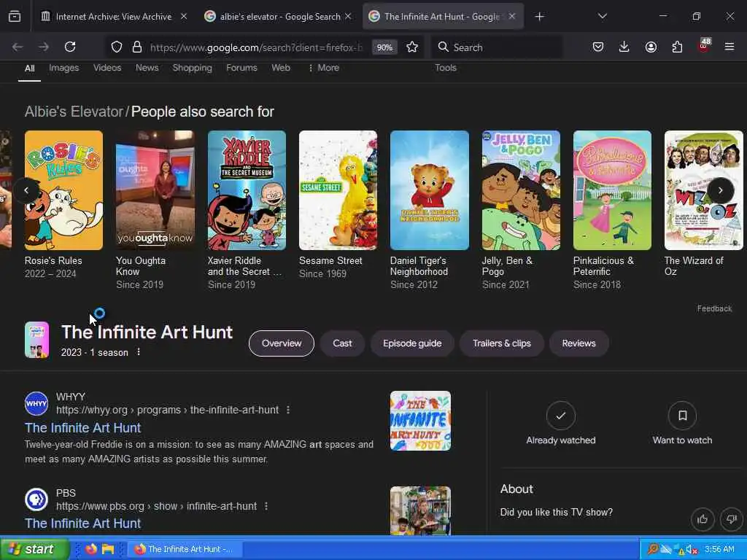This screenshot has height=560, width=747.
Task: Select the Images search filter
Action: (64, 68)
